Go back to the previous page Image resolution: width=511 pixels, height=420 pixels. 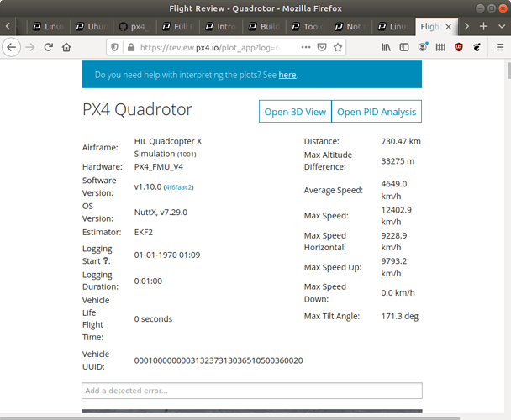(12, 47)
